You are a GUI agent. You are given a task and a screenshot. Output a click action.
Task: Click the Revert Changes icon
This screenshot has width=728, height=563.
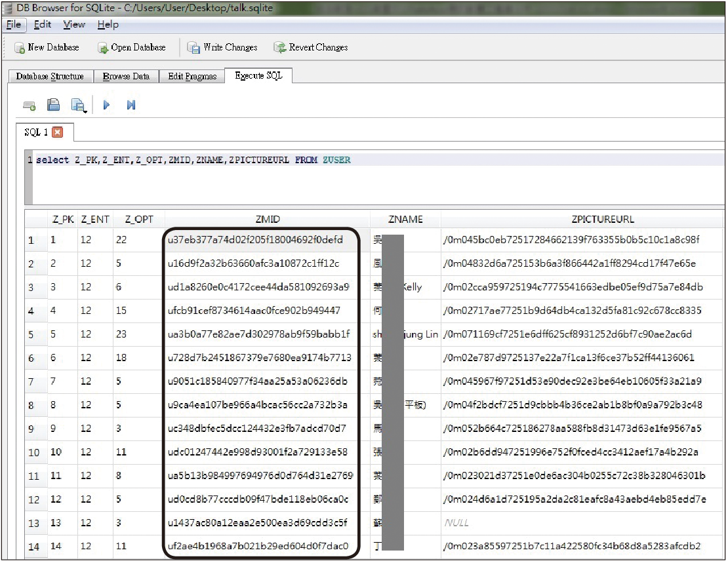pos(279,47)
